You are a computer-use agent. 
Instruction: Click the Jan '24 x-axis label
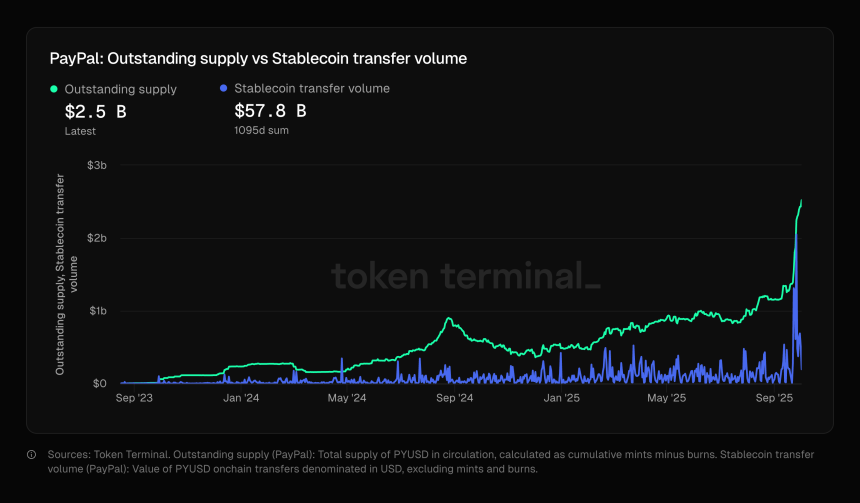click(241, 398)
